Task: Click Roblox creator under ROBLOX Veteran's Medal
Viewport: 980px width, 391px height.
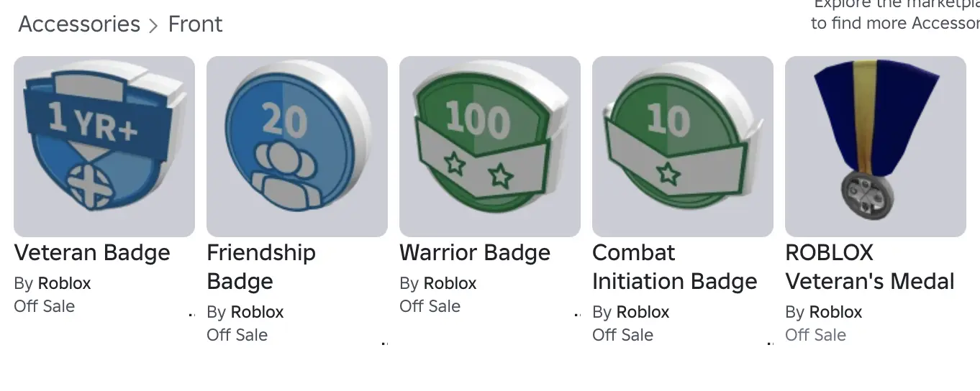Action: [x=835, y=313]
